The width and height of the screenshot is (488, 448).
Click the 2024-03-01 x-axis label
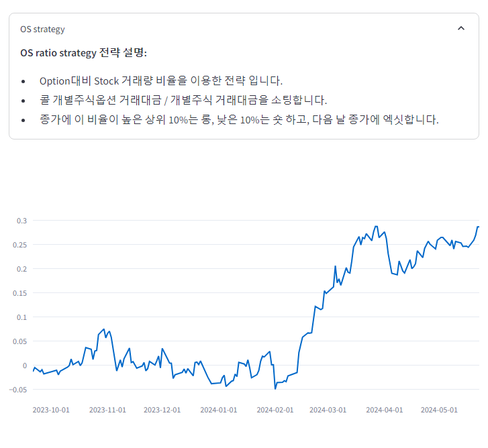328,410
